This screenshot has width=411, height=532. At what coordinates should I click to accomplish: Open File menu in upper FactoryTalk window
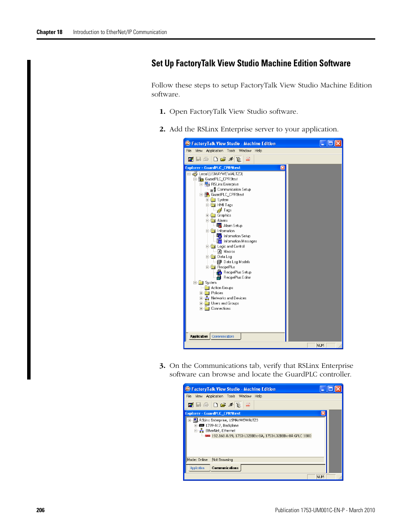point(189,151)
